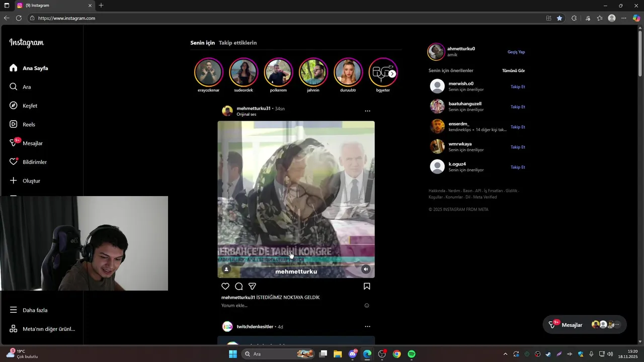Open mehmetturku31 profile from post header
The height and width of the screenshot is (362, 644).
coord(254,109)
